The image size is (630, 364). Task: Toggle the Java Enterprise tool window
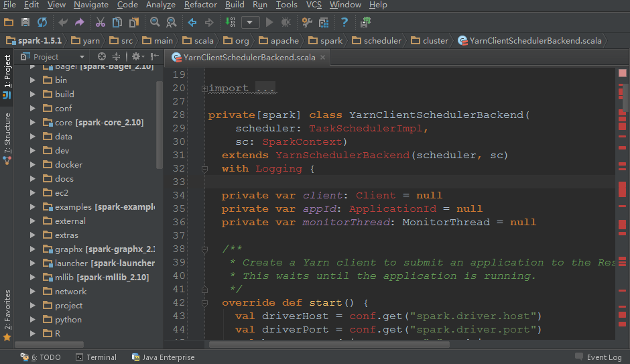click(x=163, y=357)
